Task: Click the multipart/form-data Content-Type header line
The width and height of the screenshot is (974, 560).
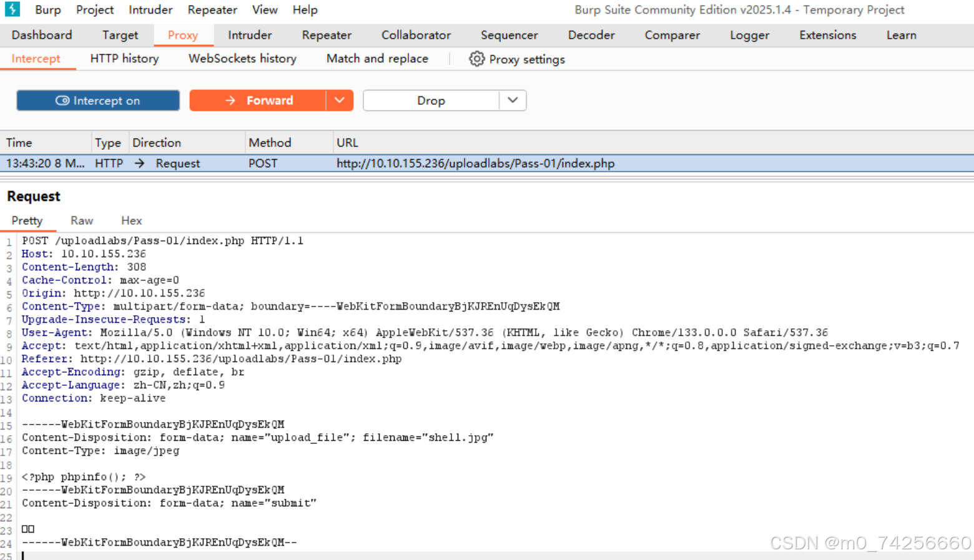Action: (x=290, y=306)
